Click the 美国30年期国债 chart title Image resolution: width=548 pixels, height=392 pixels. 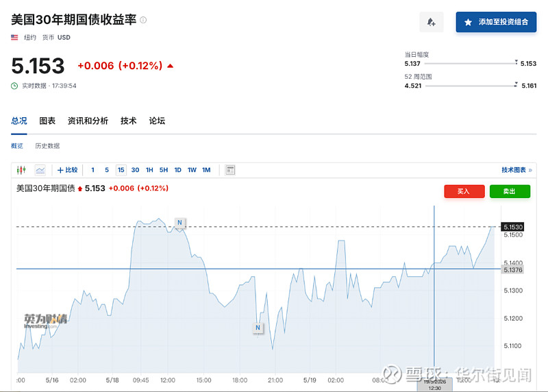click(x=45, y=188)
